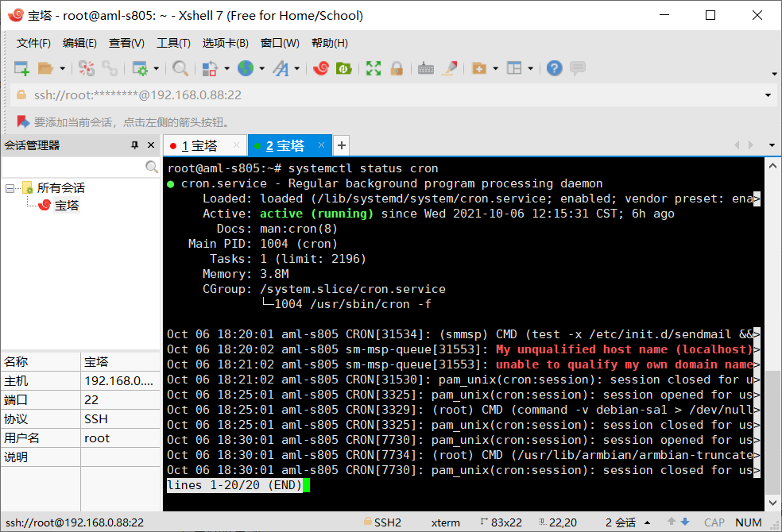Launch the red Xshell swirl toolbar icon
Image resolution: width=782 pixels, height=532 pixels.
[x=321, y=68]
